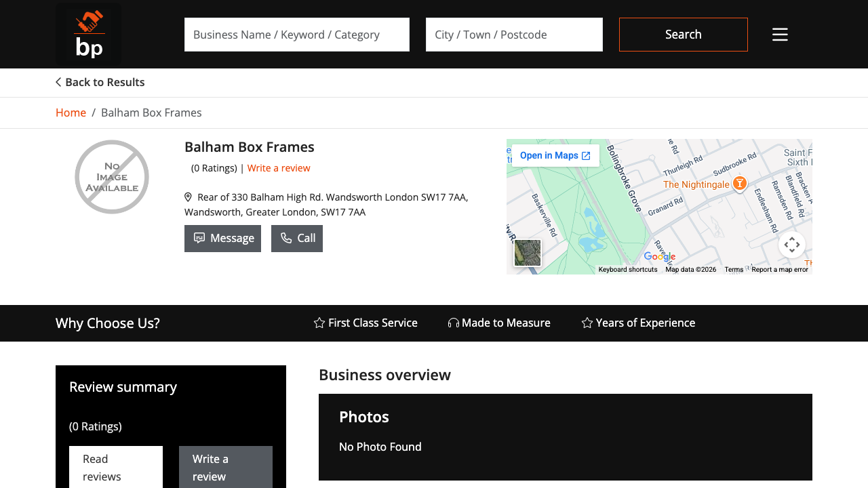The height and width of the screenshot is (488, 868).
Task: Open the hamburger navigation menu
Action: tap(779, 34)
